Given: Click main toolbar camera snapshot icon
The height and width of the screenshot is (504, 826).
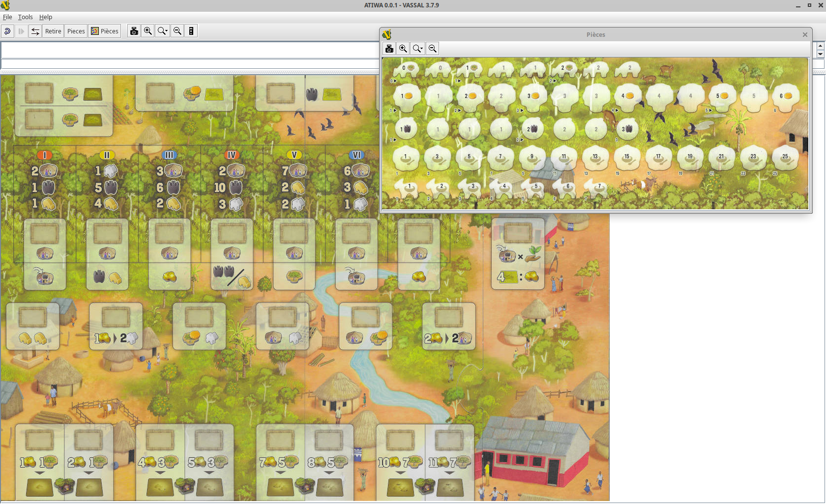Looking at the screenshot, I should pyautogui.click(x=134, y=31).
